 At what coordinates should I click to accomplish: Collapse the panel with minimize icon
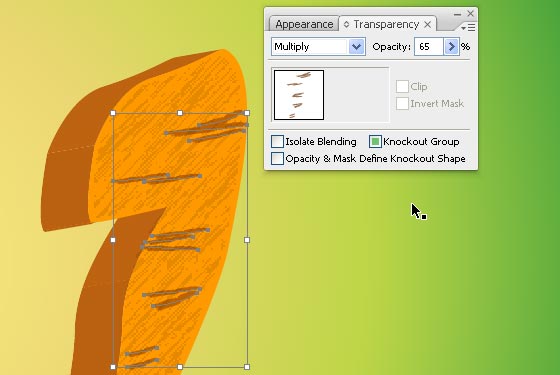(458, 14)
